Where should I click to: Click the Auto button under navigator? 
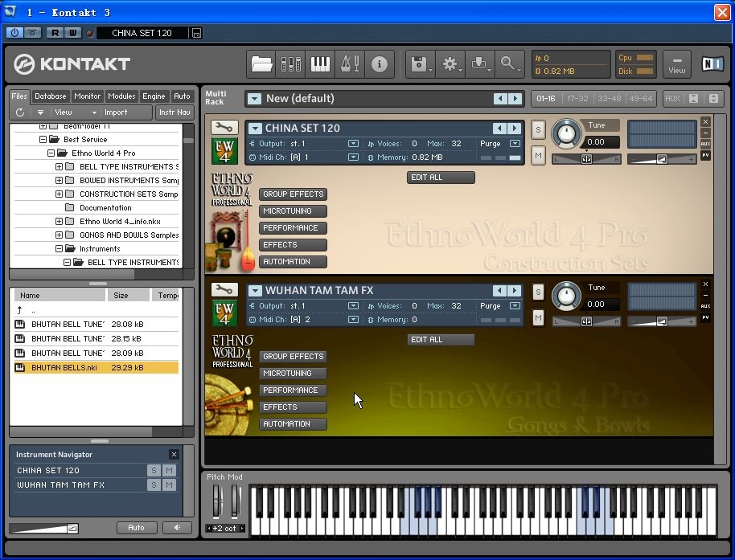coord(136,528)
